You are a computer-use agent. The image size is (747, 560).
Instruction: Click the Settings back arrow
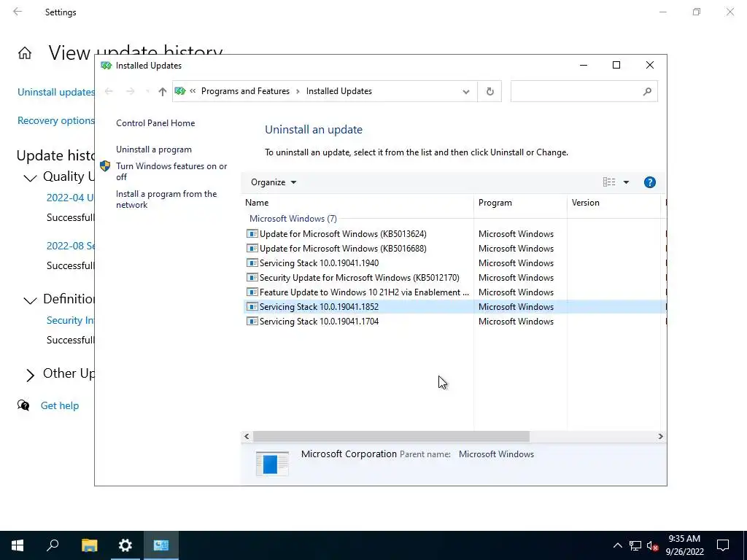[18, 12]
